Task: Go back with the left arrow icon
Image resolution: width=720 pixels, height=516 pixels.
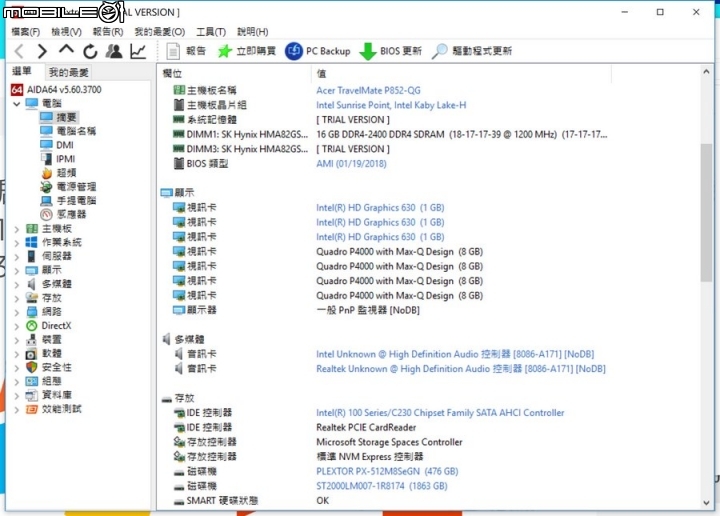Action: 19,51
